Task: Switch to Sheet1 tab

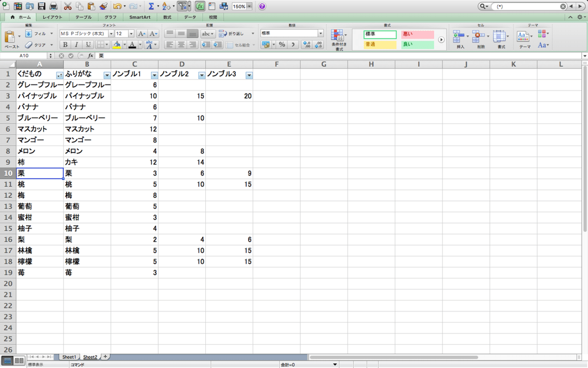Action: tap(69, 357)
